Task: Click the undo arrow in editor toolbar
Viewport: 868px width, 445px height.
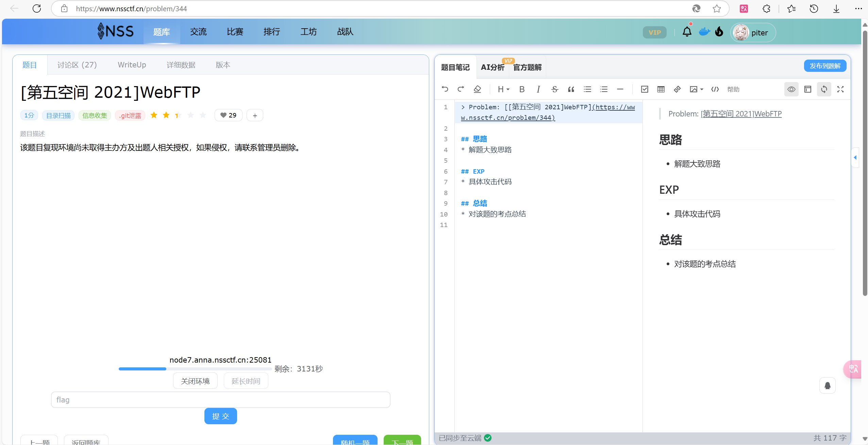Action: tap(445, 89)
